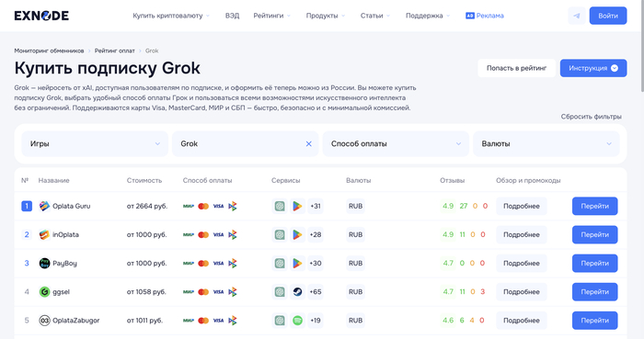The width and height of the screenshot is (644, 339).
Task: Click the Попасть в рейтинг button
Action: (516, 68)
